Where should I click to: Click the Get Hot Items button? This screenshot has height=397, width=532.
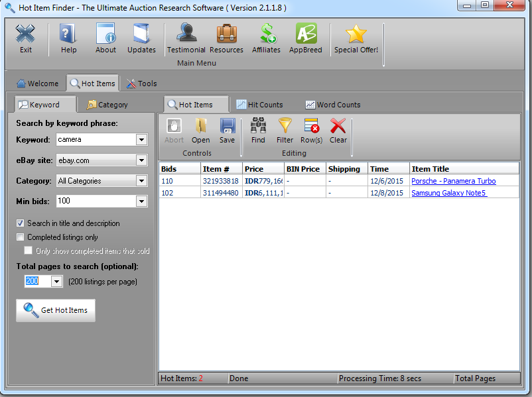(x=56, y=310)
